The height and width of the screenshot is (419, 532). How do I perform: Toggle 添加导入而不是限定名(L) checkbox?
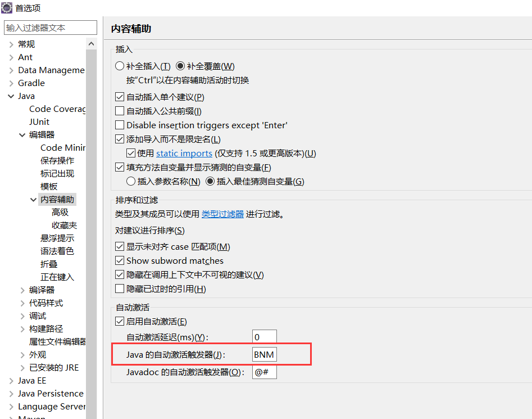(120, 139)
